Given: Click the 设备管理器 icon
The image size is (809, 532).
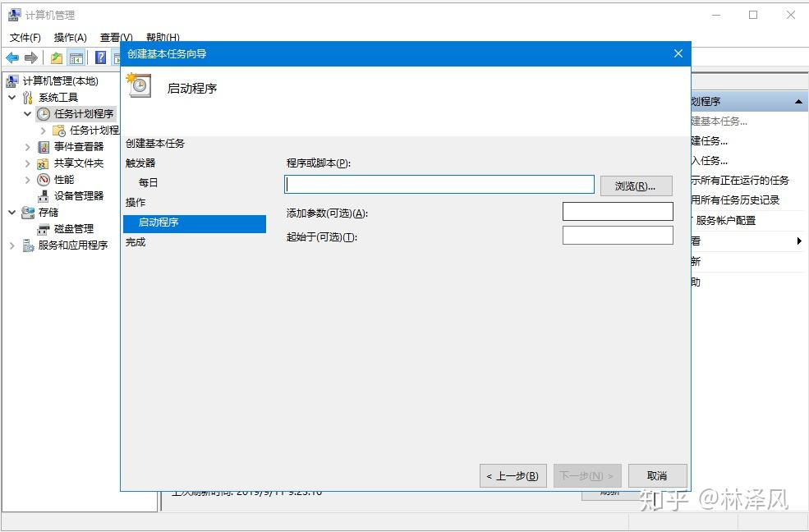Looking at the screenshot, I should 44,196.
